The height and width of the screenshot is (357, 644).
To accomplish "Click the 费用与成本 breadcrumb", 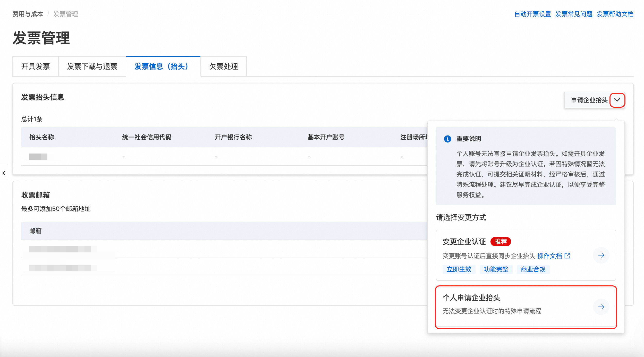I will pos(28,14).
